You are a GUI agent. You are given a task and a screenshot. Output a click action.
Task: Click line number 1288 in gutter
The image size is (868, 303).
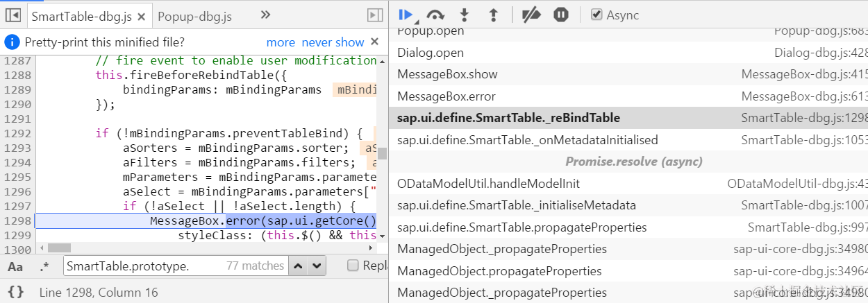tap(18, 75)
